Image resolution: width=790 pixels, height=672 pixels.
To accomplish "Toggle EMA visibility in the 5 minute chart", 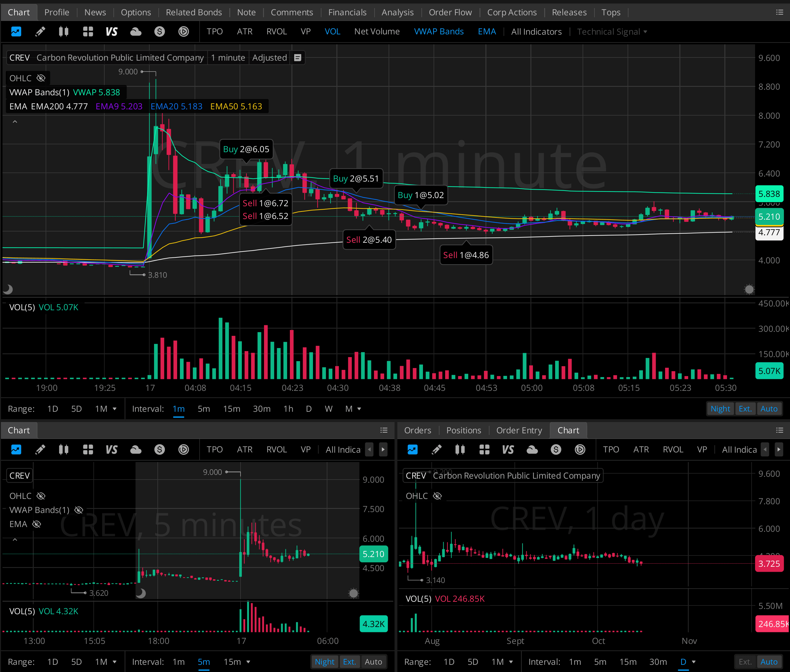I will [x=37, y=524].
